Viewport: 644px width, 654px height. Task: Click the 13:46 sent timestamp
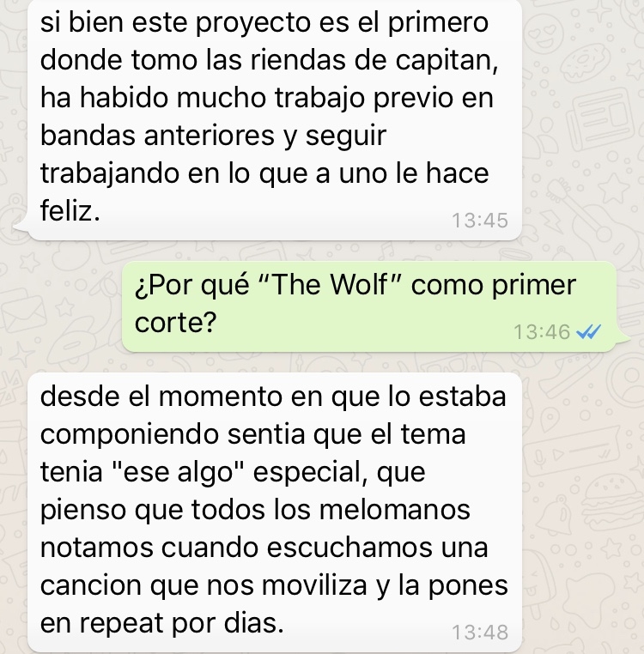pyautogui.click(x=541, y=332)
